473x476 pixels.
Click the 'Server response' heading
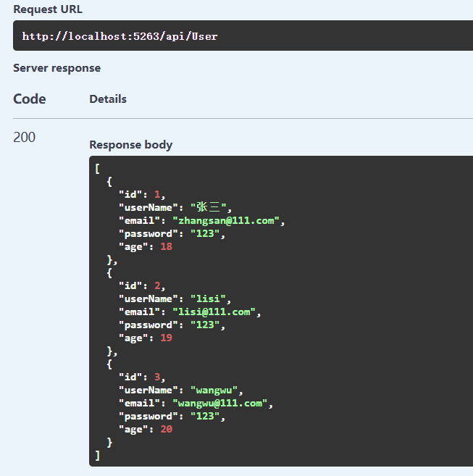pos(56,68)
